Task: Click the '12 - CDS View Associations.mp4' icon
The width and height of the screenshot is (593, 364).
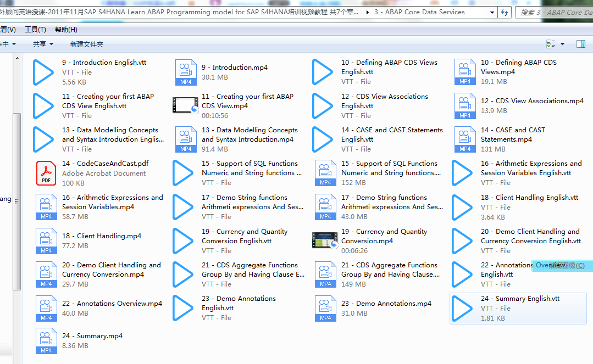Action: tap(465, 106)
